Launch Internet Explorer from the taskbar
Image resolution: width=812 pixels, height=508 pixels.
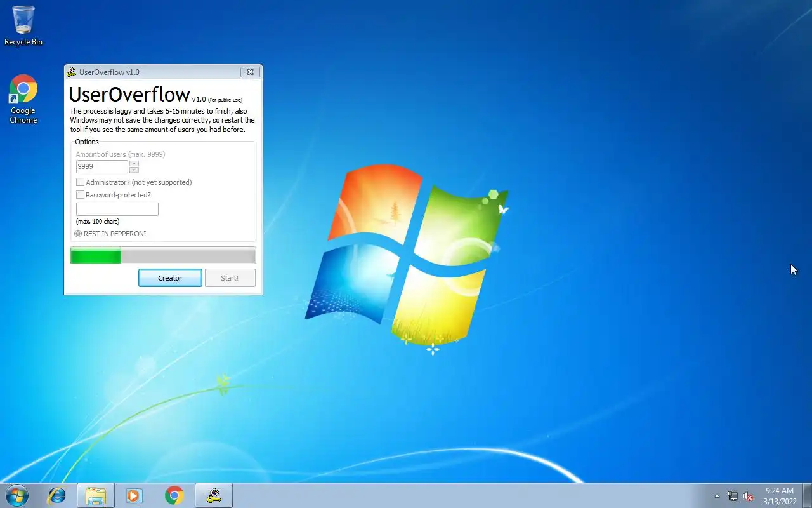pos(57,495)
